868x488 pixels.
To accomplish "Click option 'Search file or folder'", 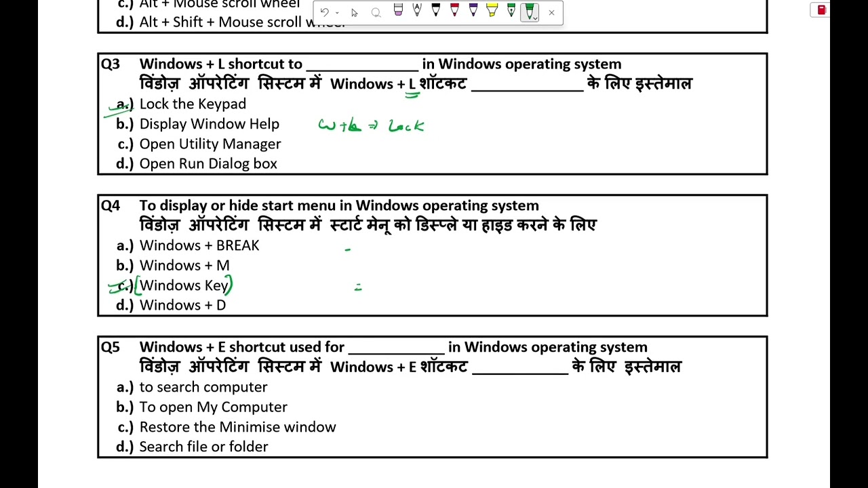I will pos(203,447).
